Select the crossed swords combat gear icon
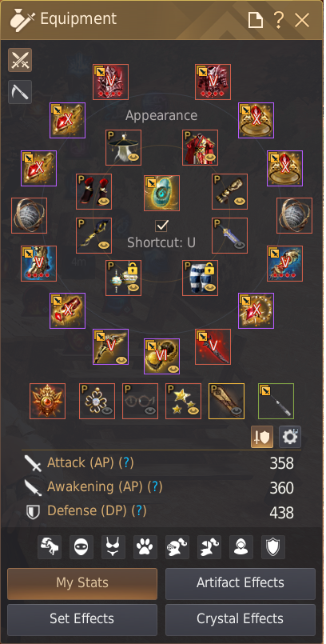The height and width of the screenshot is (644, 326). (x=20, y=60)
